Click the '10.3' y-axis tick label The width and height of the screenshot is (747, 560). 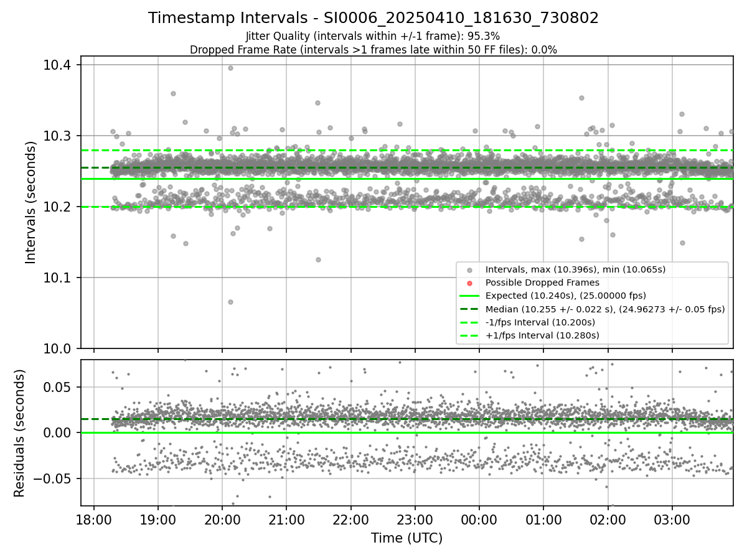point(58,136)
